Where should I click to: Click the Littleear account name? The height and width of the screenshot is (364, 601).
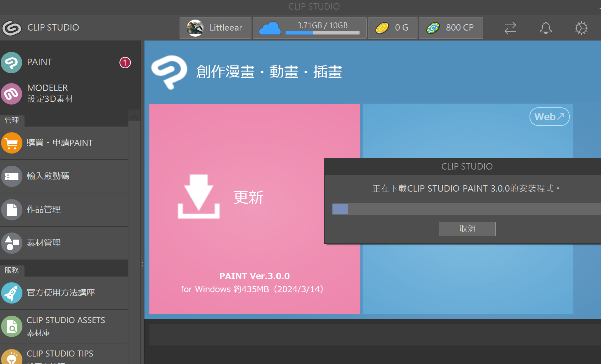pyautogui.click(x=226, y=28)
